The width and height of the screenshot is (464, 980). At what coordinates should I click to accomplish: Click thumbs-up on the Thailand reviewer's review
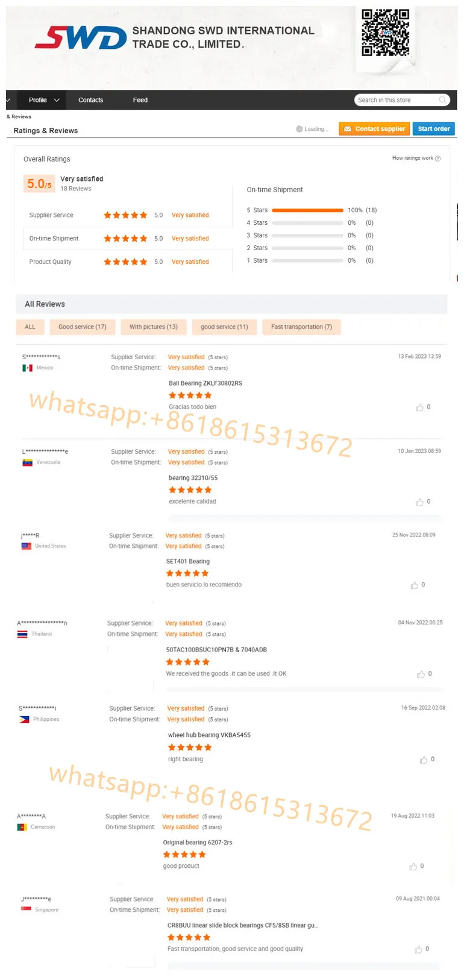click(421, 674)
